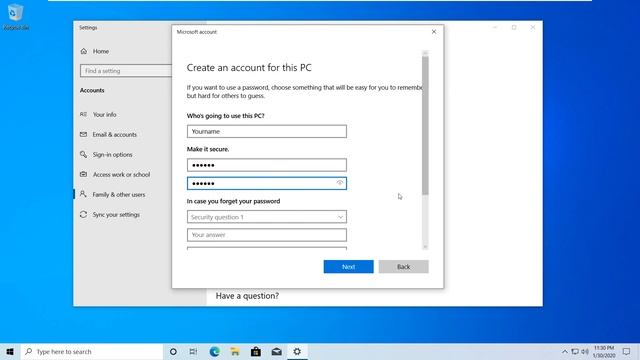Screen dimensions: 640x360
Task: Click the Have a question? heading
Action: 247,296
